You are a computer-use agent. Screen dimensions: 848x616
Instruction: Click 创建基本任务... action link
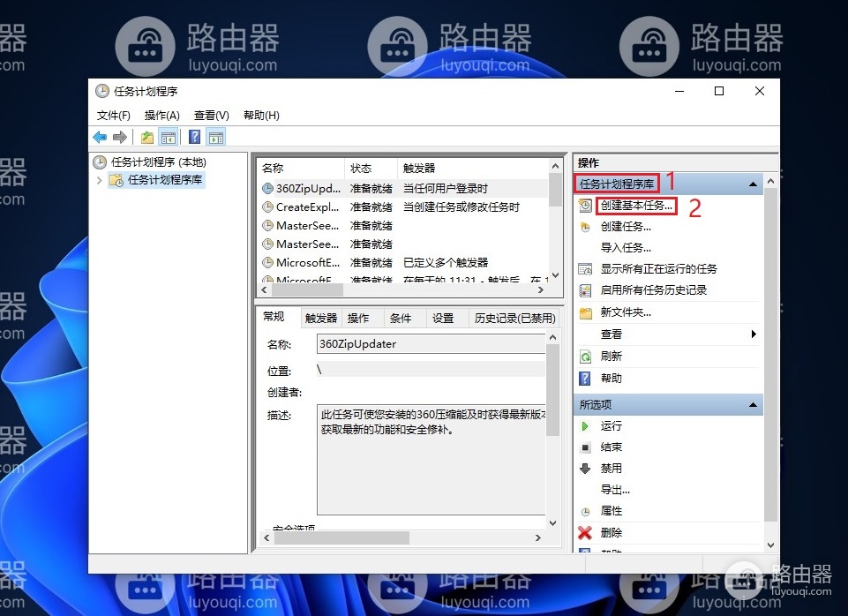click(x=636, y=206)
